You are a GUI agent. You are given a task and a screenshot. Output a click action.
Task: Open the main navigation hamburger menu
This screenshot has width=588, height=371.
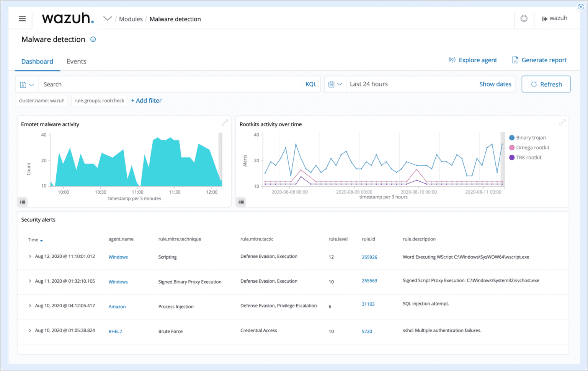[22, 18]
